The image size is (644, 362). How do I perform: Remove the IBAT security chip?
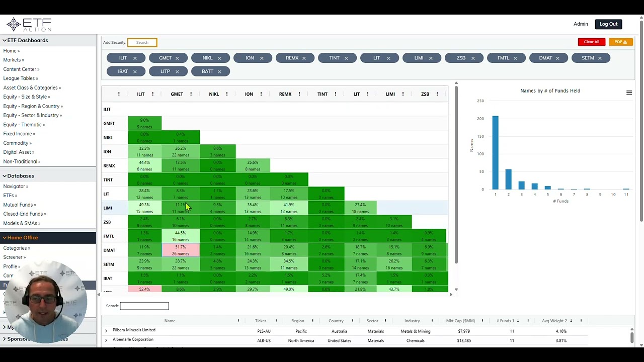click(135, 72)
